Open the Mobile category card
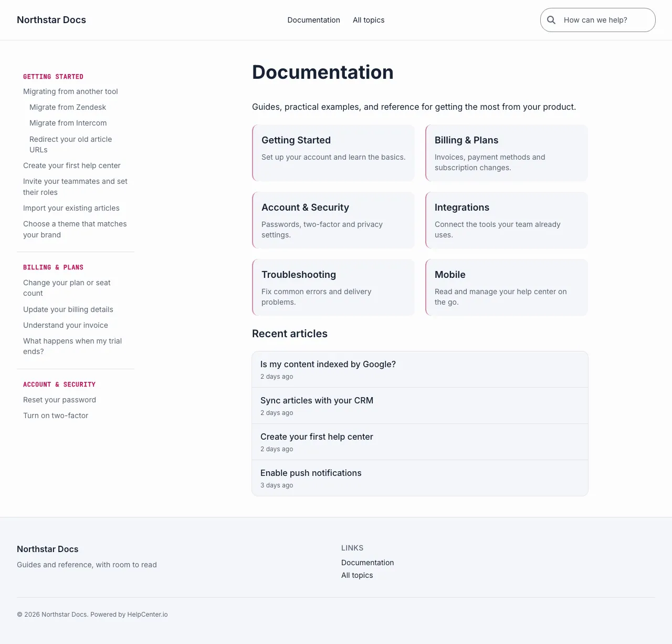Screen dimensions: 672x644 pyautogui.click(x=507, y=287)
